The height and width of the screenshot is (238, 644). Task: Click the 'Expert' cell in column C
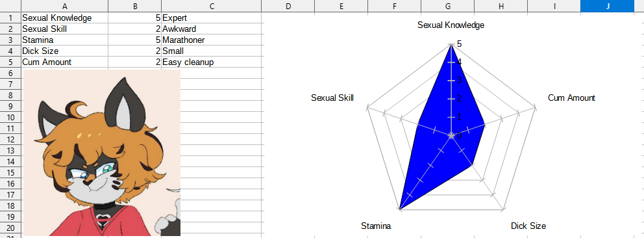tap(212, 18)
